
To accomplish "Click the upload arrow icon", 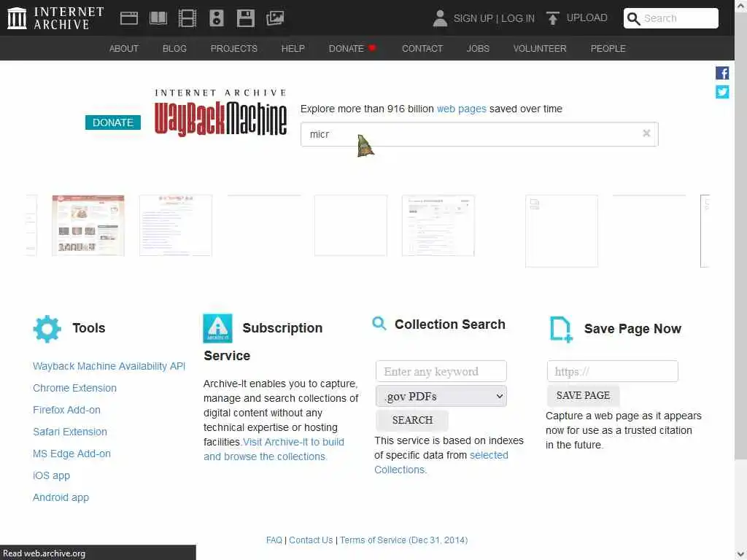I will point(553,18).
